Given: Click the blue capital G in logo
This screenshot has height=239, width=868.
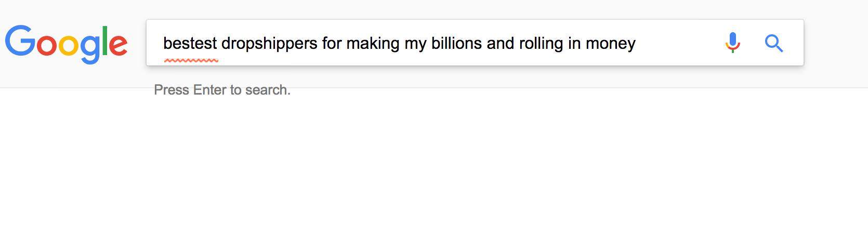Looking at the screenshot, I should click(x=20, y=41).
